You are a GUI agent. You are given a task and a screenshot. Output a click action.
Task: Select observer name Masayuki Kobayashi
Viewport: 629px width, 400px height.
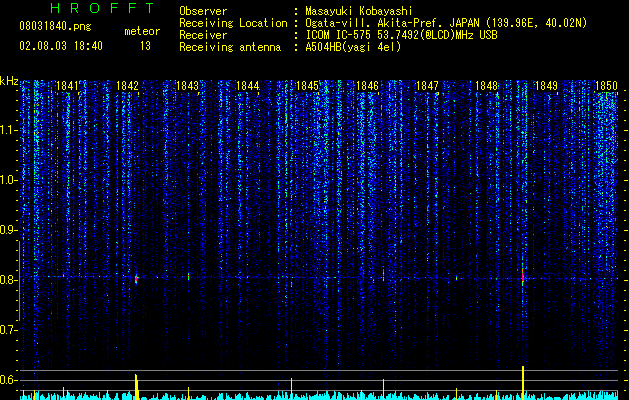click(359, 11)
